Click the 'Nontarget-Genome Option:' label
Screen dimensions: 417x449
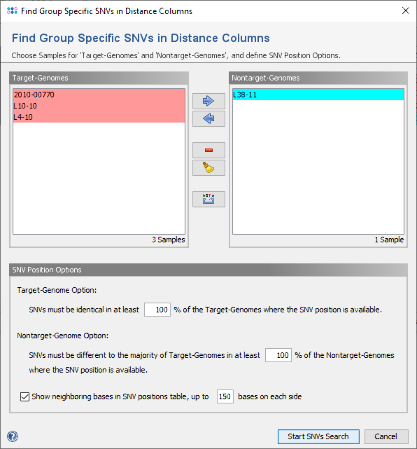[x=63, y=336]
